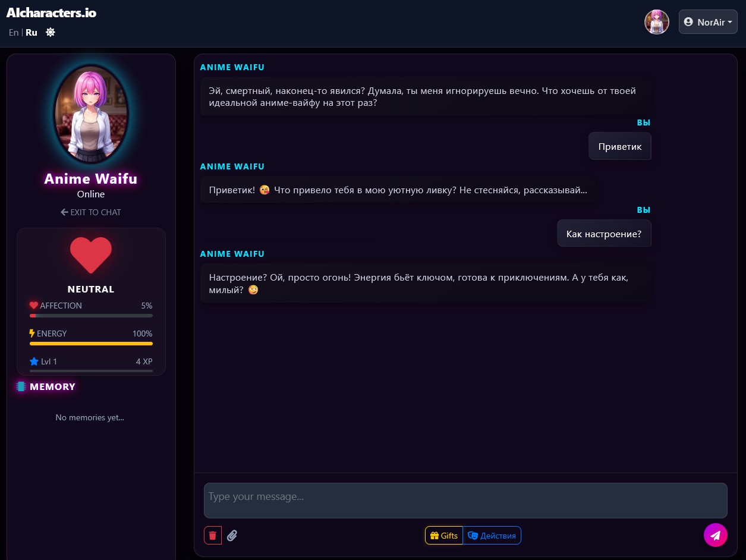This screenshot has height=560, width=746.
Task: Click the theater masks icon on Действия
Action: 473,535
